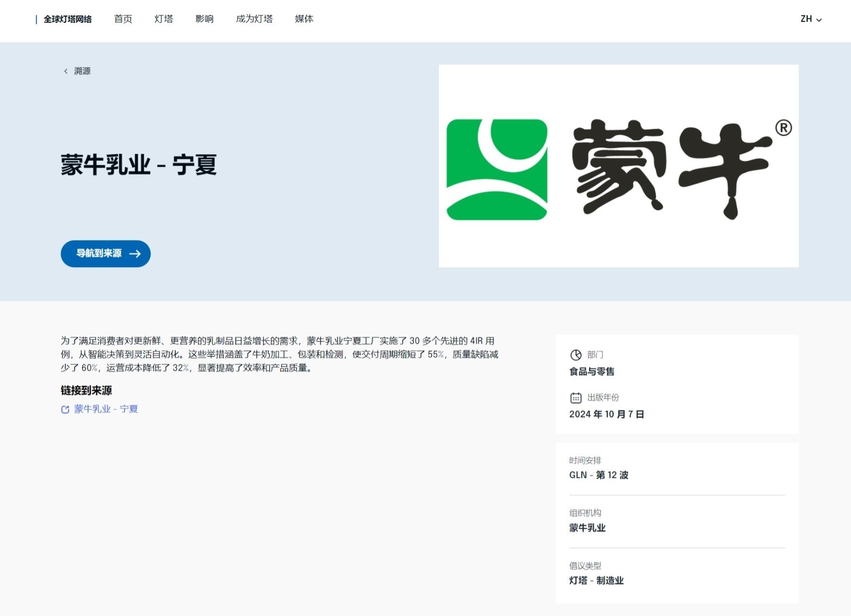The image size is (851, 616).
Task: Open the 媒体 navigation item
Action: 304,19
